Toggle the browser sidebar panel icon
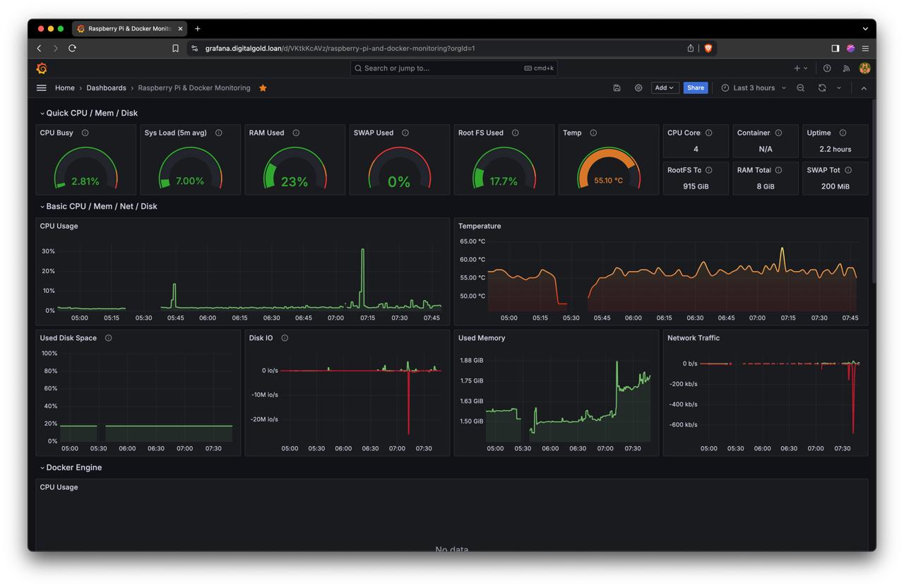The image size is (904, 588). click(835, 48)
